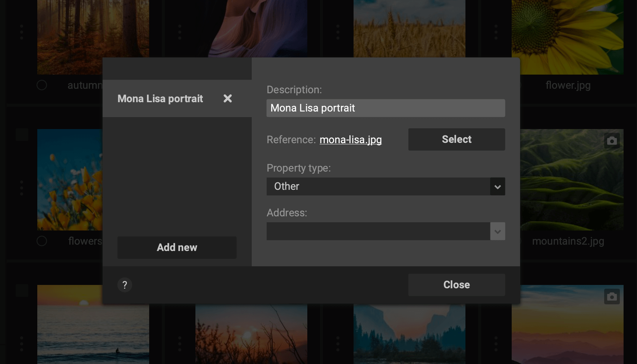
Task: Click the Add new button
Action: click(x=177, y=248)
